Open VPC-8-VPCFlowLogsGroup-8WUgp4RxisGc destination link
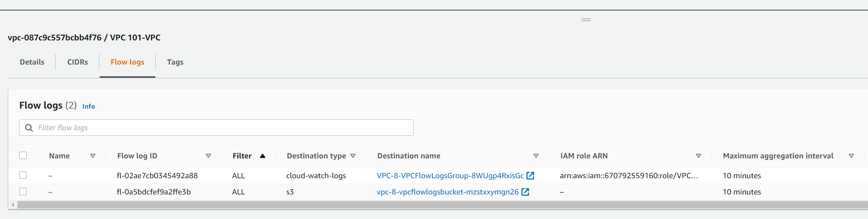 [x=450, y=176]
